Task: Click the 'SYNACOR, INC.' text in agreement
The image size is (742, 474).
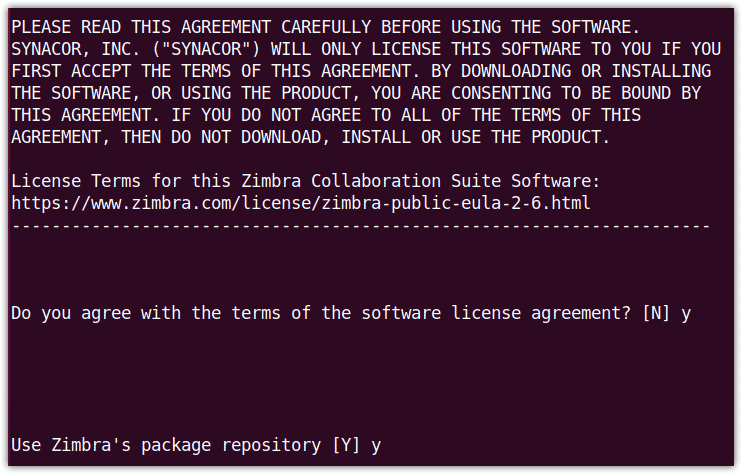Action: (x=76, y=49)
